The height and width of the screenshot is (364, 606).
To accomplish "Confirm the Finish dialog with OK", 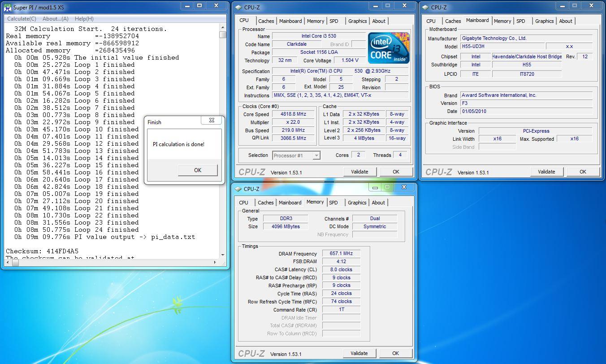I will pyautogui.click(x=198, y=170).
